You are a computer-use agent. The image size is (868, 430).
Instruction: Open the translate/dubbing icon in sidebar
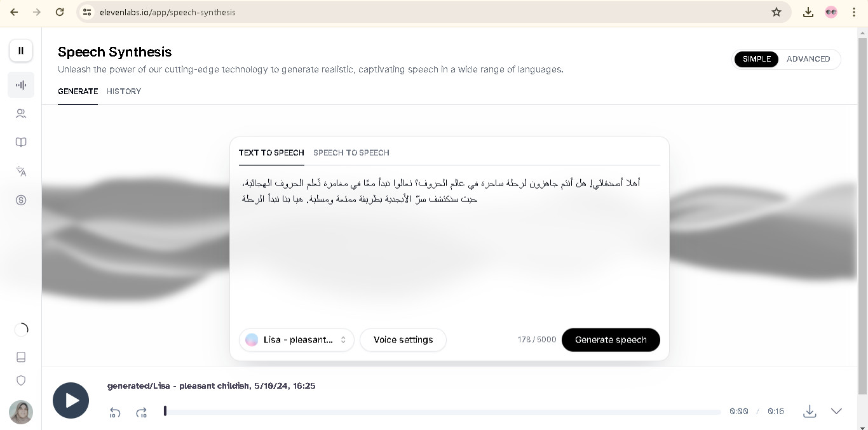[21, 171]
